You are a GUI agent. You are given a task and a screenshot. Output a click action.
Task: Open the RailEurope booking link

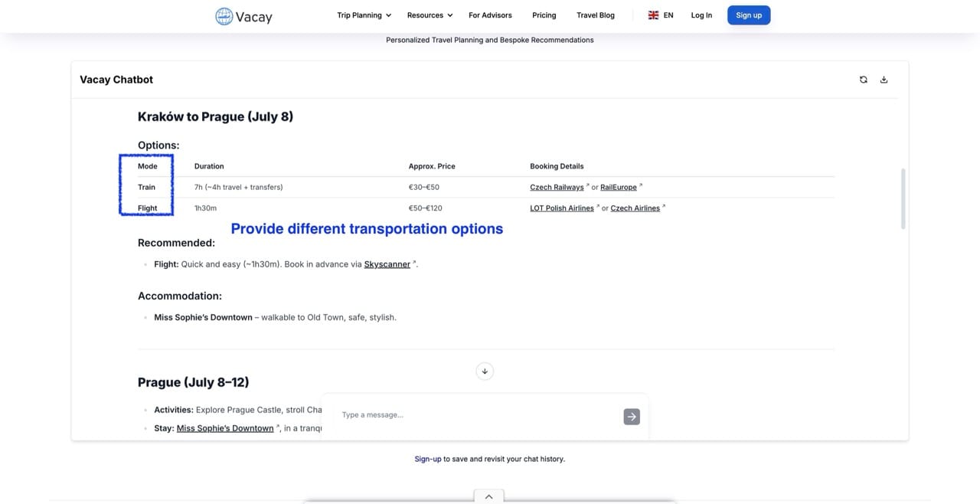[618, 187]
